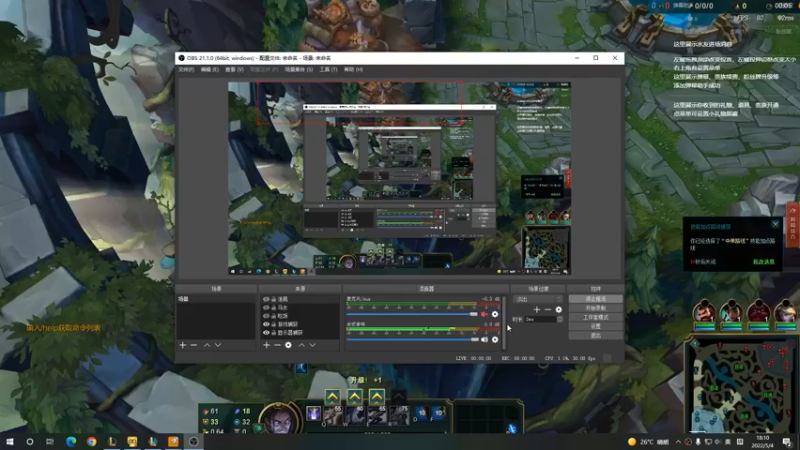The image size is (800, 450).
Task: Open the 工具(T) menu
Action: [329, 69]
